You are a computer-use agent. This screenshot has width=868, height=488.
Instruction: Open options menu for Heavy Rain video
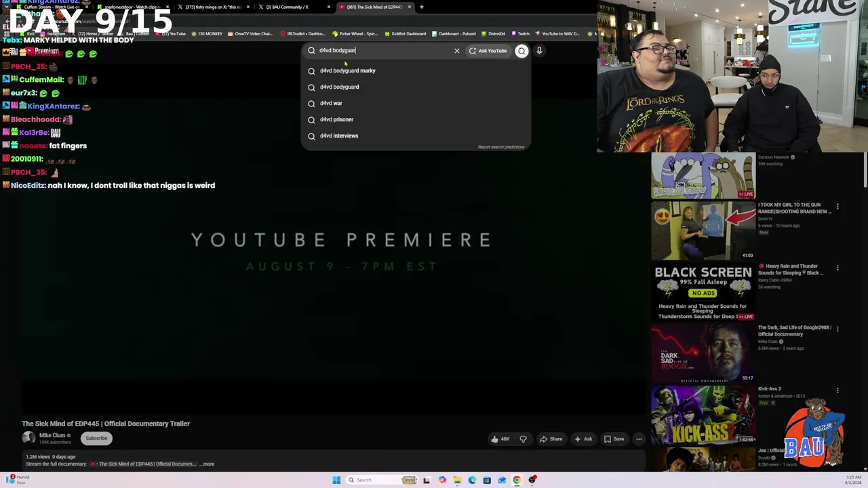pyautogui.click(x=837, y=268)
